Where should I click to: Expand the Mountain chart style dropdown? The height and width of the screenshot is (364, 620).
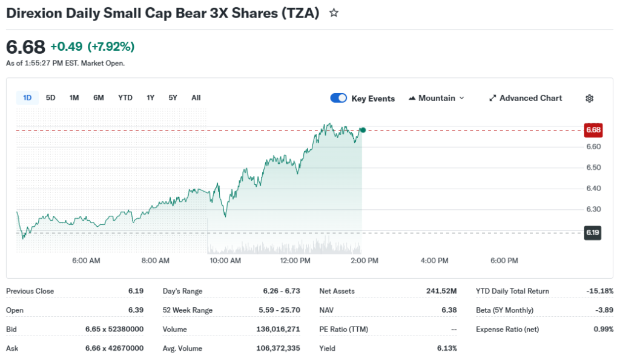[x=461, y=98]
